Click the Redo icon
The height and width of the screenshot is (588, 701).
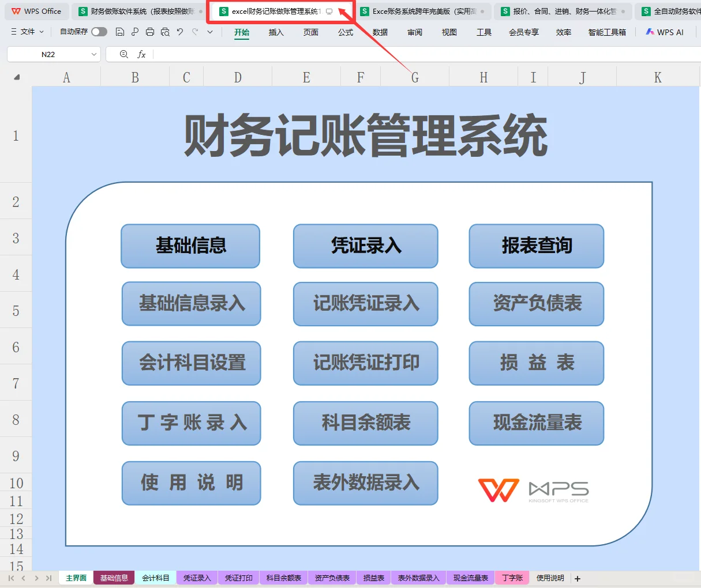tap(196, 32)
